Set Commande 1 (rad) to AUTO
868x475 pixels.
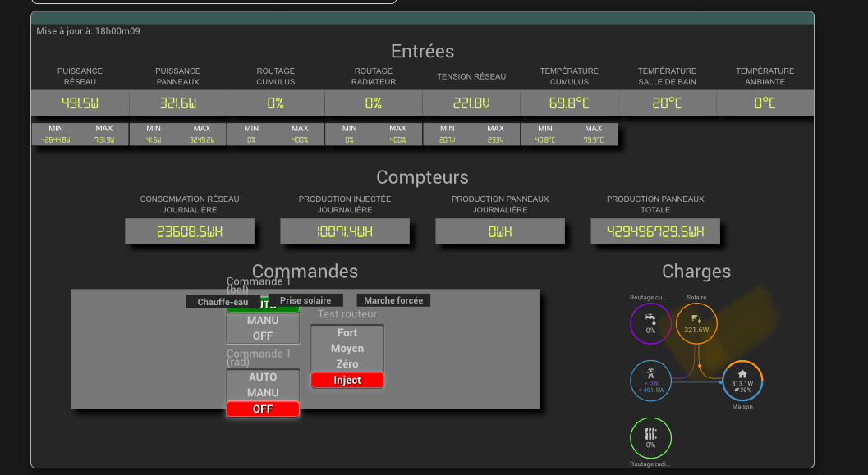(263, 377)
